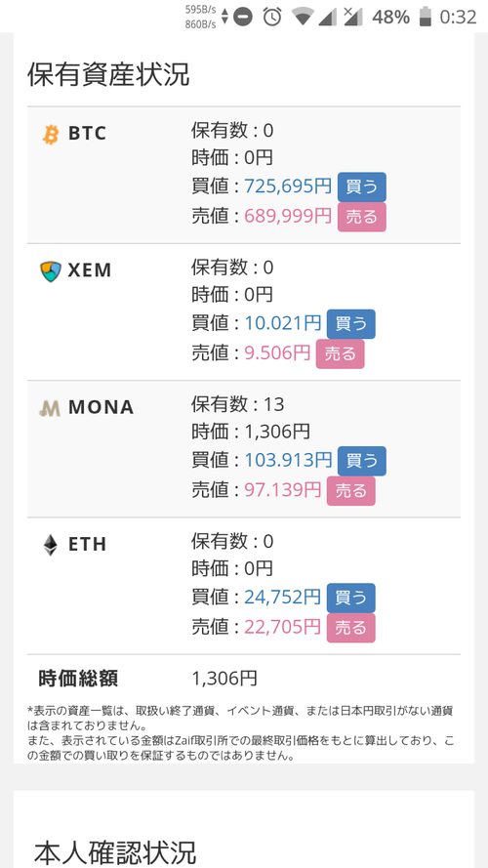Viewport: 488px width, 868px height.
Task: Sell ETH with the 売る button
Action: 350,628
